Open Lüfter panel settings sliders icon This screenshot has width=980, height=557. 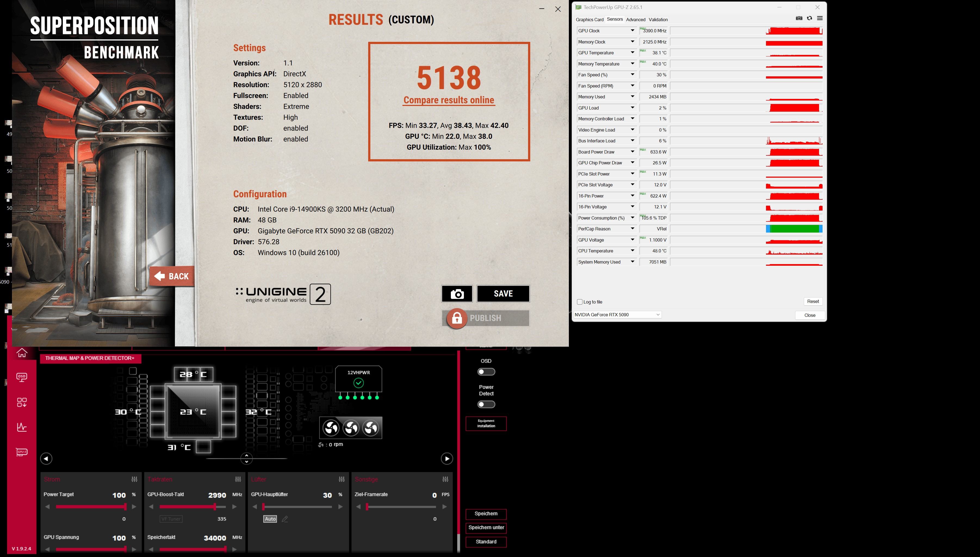click(342, 479)
